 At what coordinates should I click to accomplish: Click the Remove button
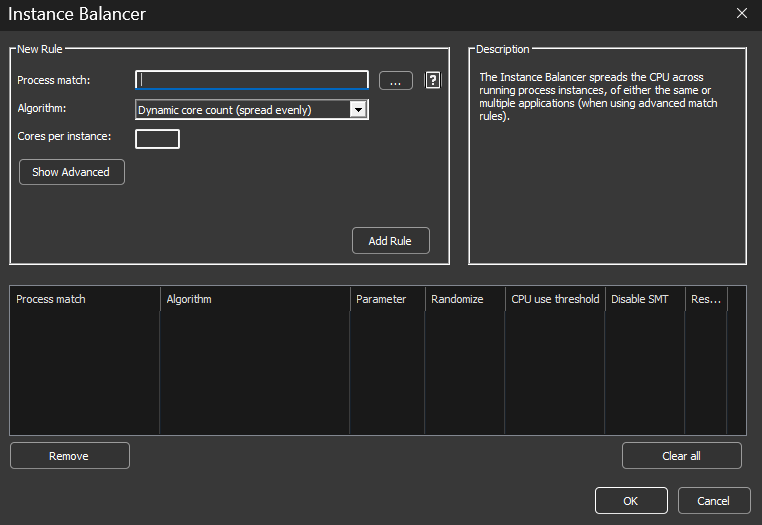point(69,455)
